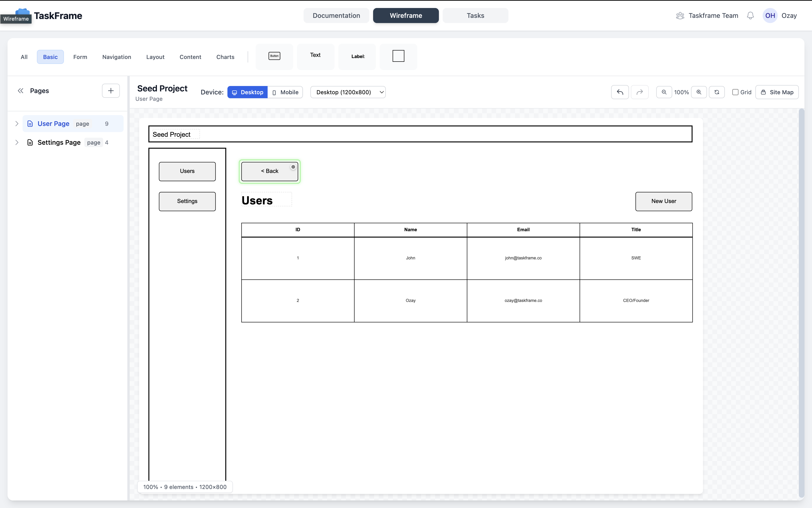Select User Page in the pages list
The image size is (812, 508).
click(73, 124)
